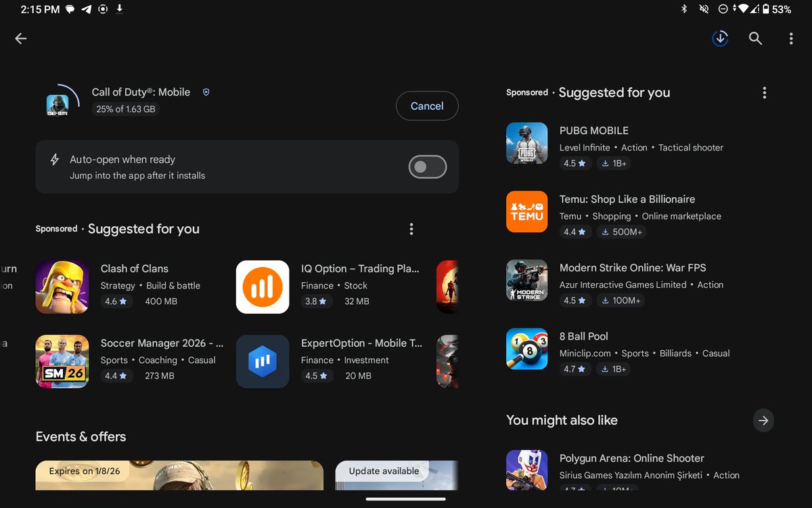Screen dimensions: 812x508
Task: Open 8 Ball Pool app icon
Action: pyautogui.click(x=527, y=348)
